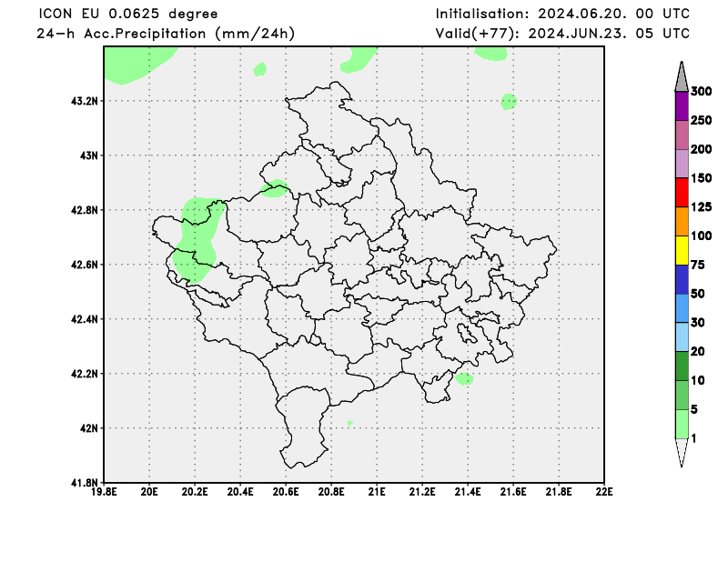This screenshot has width=728, height=562.
Task: Click the dark blue 50-75 legend swatch
Action: point(682,279)
